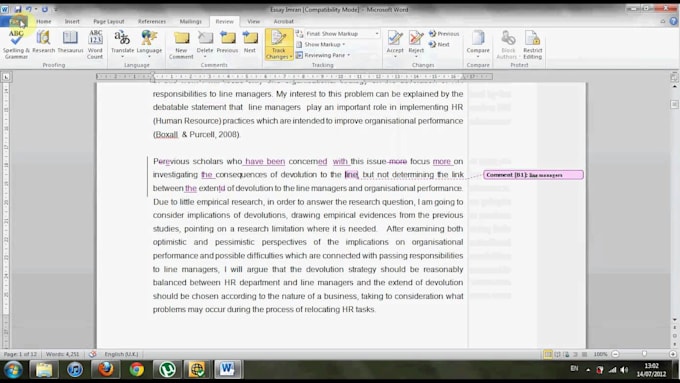
Task: Jump to Previous change in Changes group
Action: coord(444,33)
